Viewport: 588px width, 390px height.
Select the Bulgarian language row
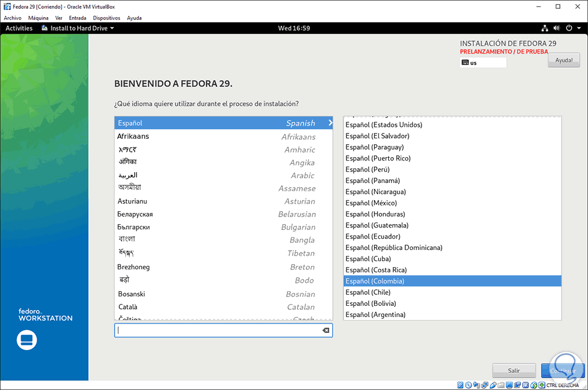pos(223,227)
